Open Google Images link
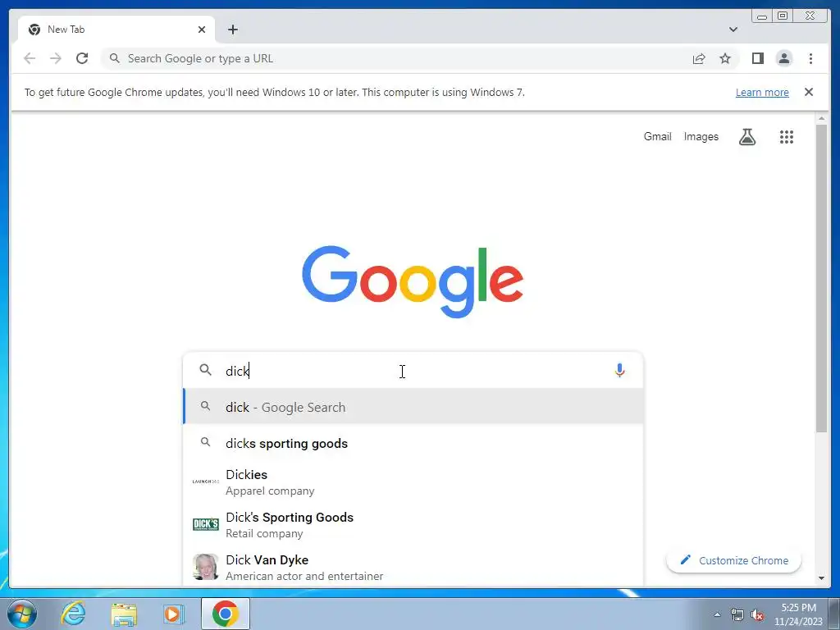The width and height of the screenshot is (840, 630). click(701, 137)
